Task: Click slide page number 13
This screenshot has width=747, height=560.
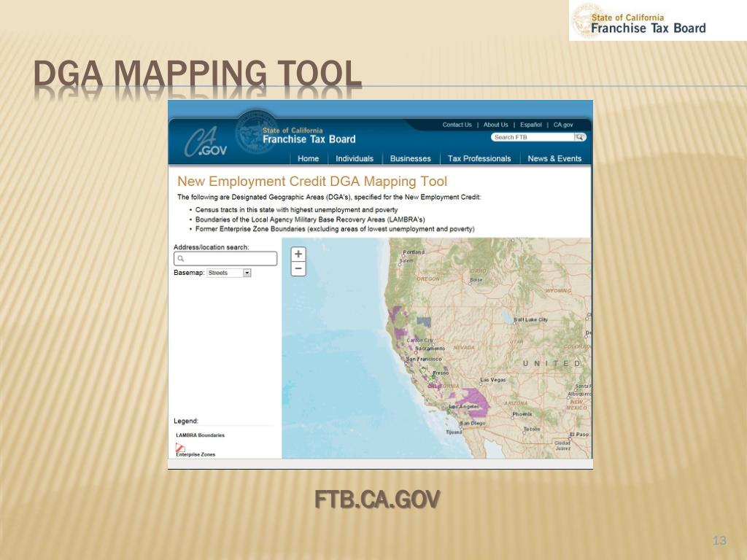Action: coord(719,540)
